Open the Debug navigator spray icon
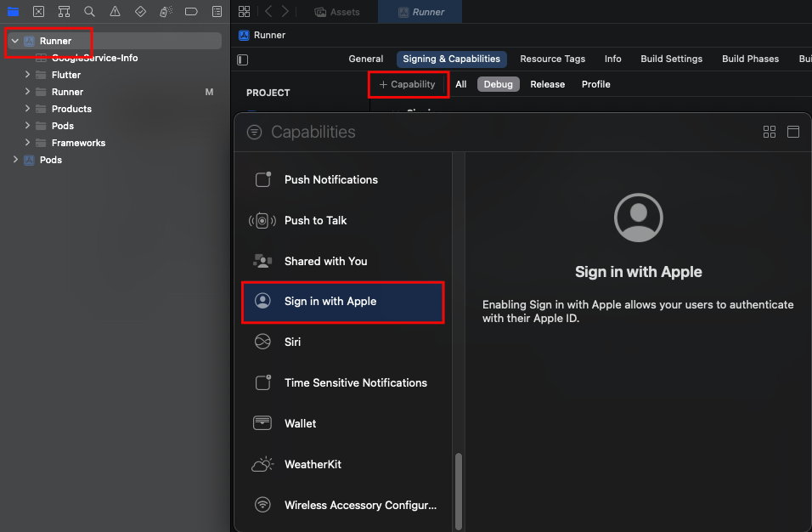The height and width of the screenshot is (532, 812). tap(166, 11)
